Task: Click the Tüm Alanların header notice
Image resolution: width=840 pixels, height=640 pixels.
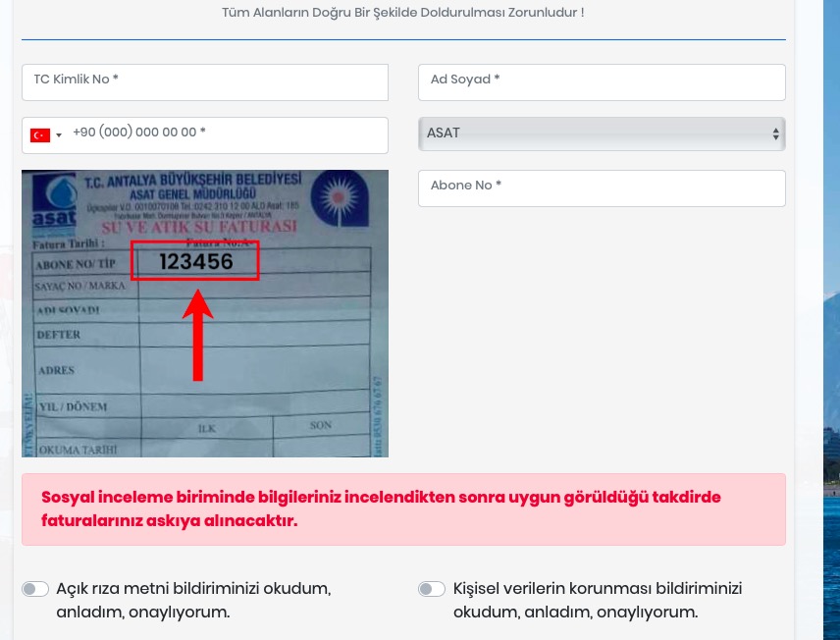Action: [x=403, y=14]
